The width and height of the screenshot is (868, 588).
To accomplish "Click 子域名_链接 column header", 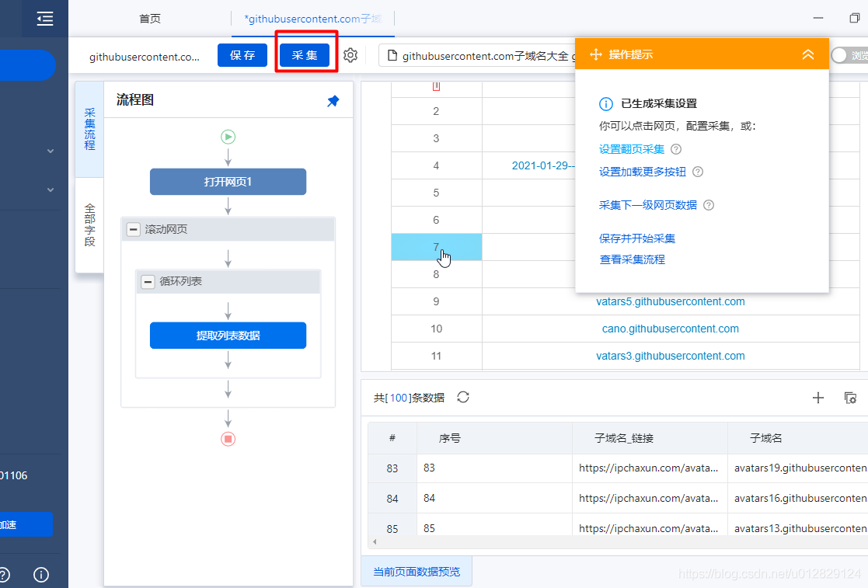I will tap(650, 438).
